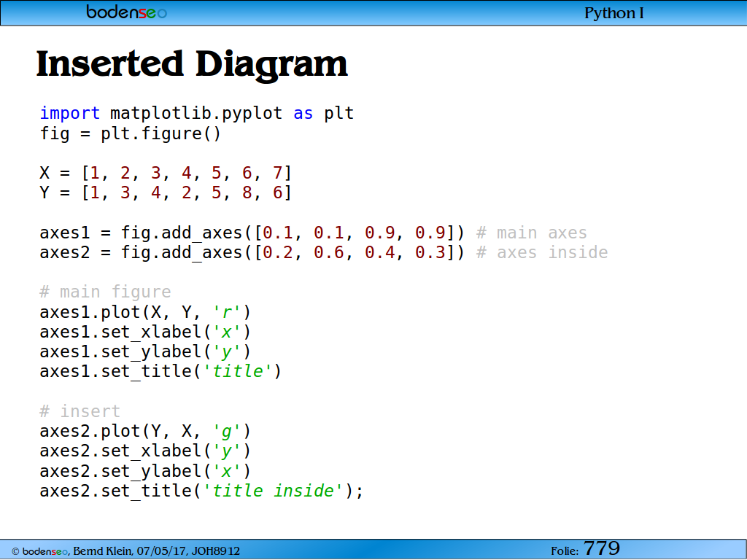This screenshot has width=747, height=560.
Task: Click the axes1.set_xlabel('x') line
Action: click(145, 332)
